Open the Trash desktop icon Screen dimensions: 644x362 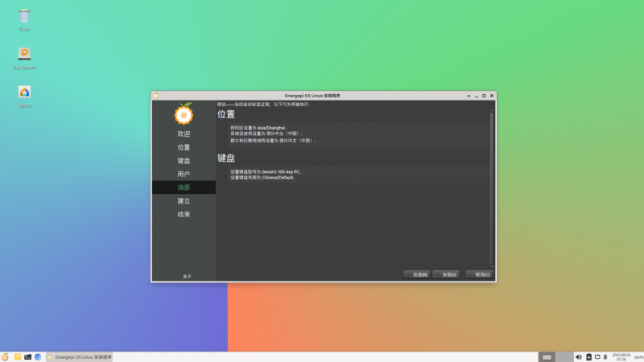[x=24, y=16]
